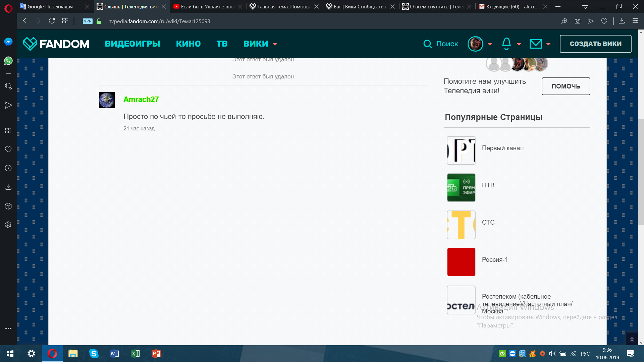The width and height of the screenshot is (644, 362).
Task: Open Messenger in Opera sidebar
Action: point(8,42)
